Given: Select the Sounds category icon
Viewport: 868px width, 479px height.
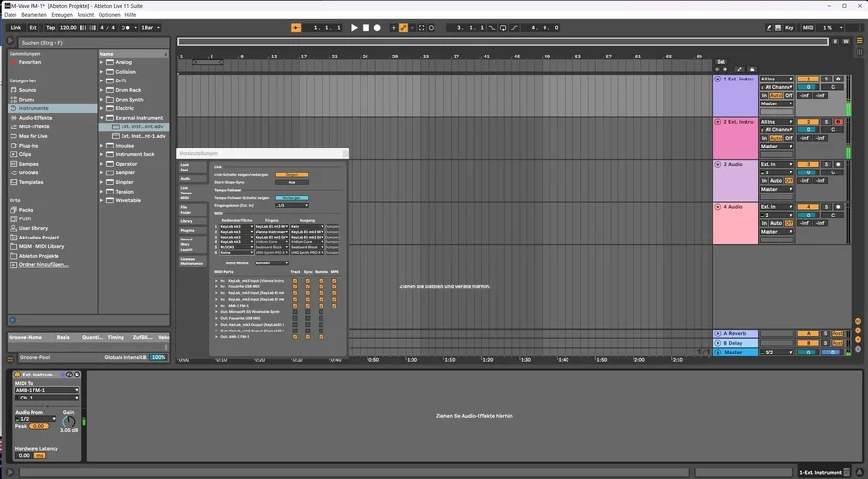Looking at the screenshot, I should coord(13,90).
